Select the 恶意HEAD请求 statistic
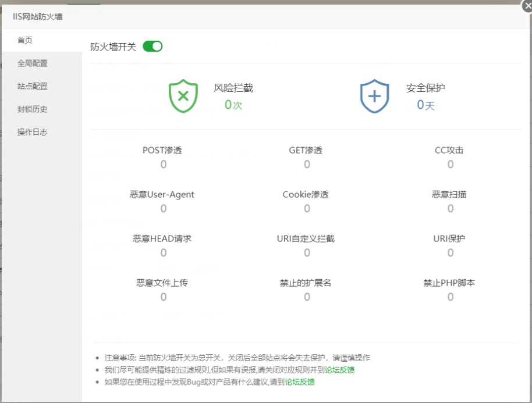532x403 pixels. click(x=162, y=246)
